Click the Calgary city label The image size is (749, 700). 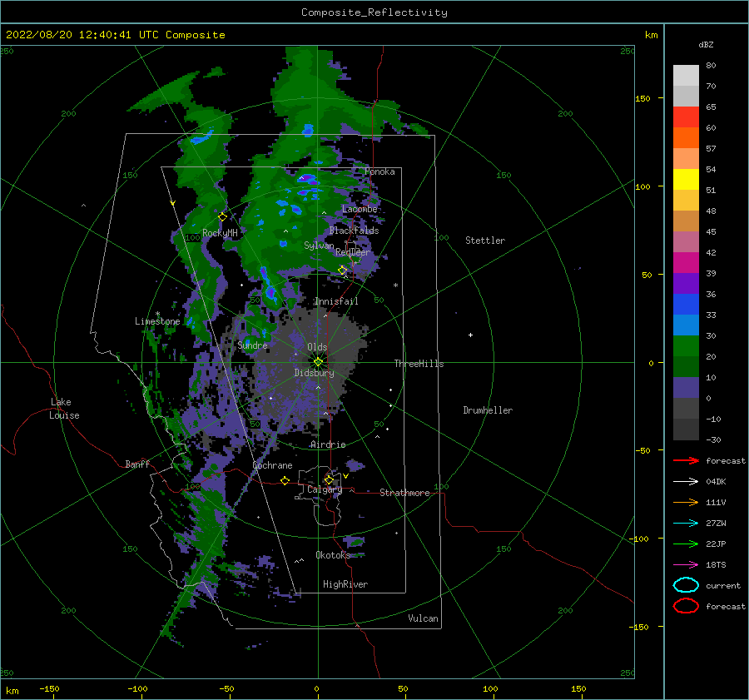[x=325, y=489]
